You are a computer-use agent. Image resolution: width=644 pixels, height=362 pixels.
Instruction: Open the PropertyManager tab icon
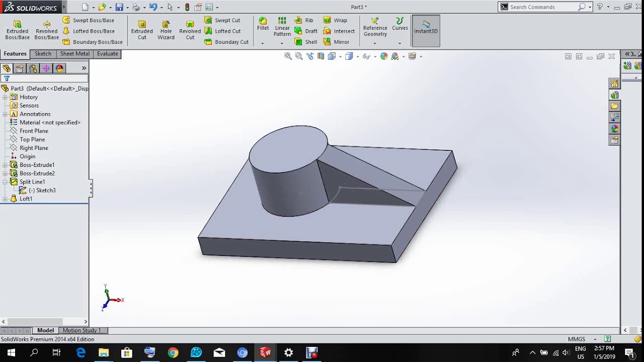pyautogui.click(x=20, y=68)
